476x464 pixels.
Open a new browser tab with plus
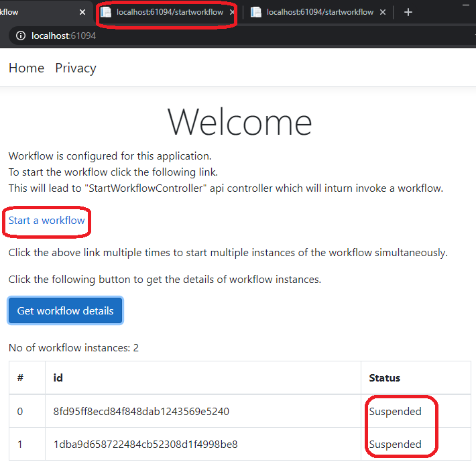408,12
